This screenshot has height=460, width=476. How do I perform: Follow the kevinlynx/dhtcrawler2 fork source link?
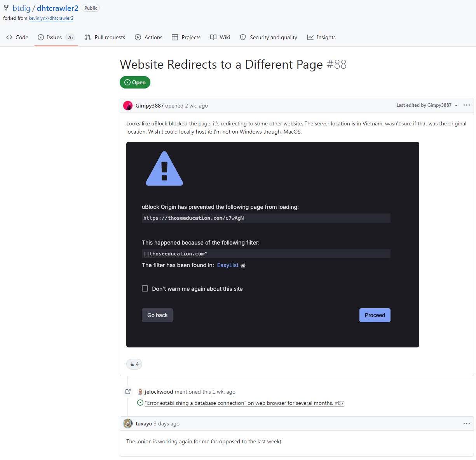point(51,18)
